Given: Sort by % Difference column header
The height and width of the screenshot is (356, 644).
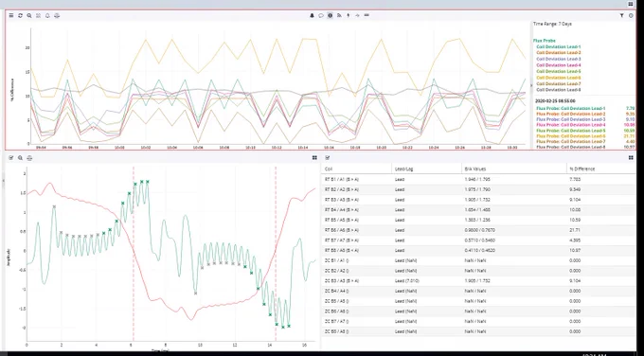Looking at the screenshot, I should tap(582, 169).
